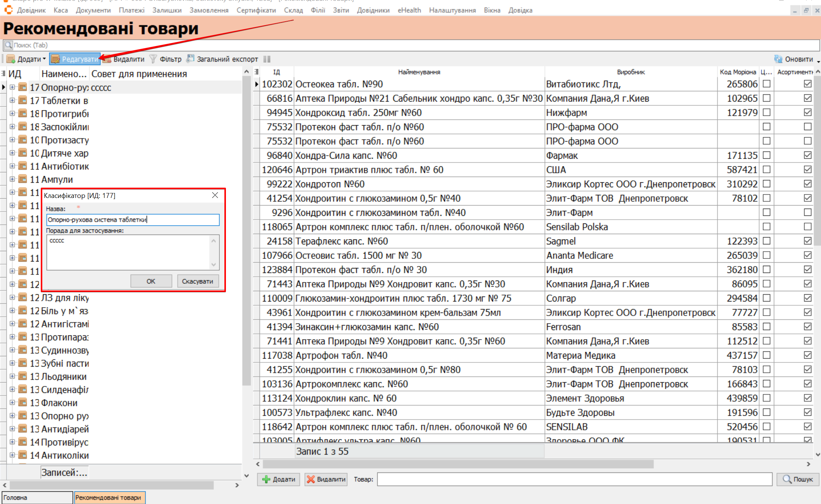Click the Редагувати toolbar icon
The image size is (821, 504).
coord(56,59)
